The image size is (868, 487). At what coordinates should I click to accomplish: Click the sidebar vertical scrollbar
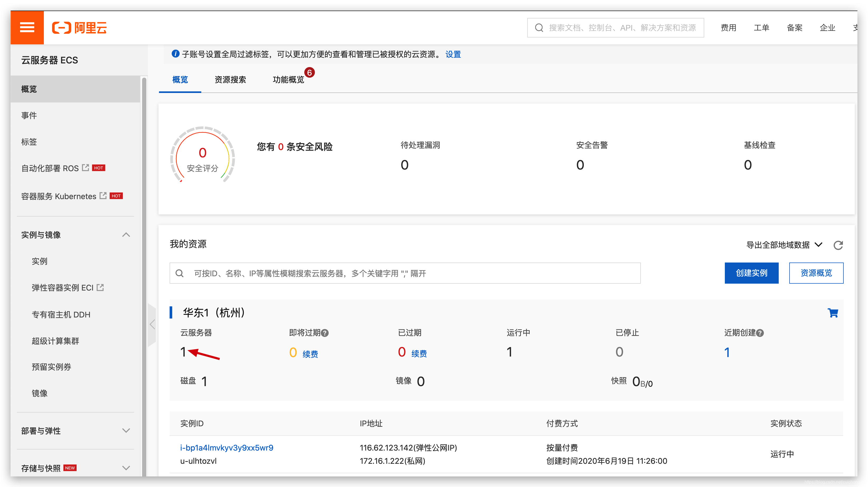tap(144, 276)
